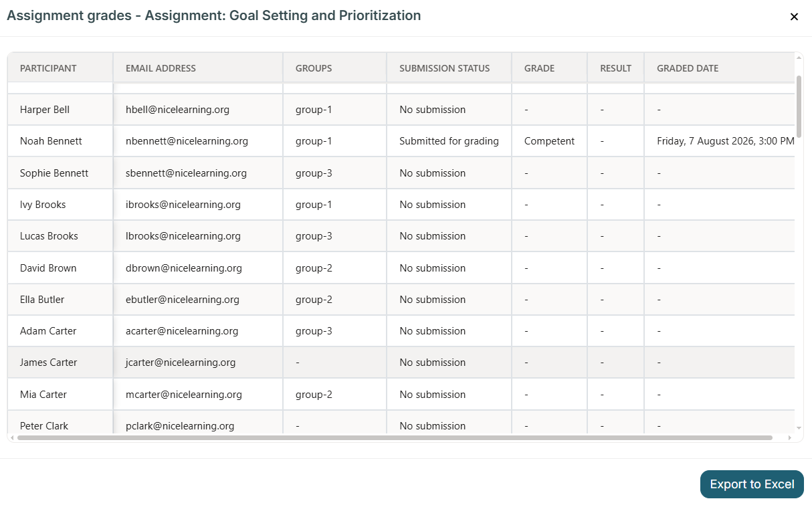This screenshot has height=507, width=812.
Task: Click the Email Address column header
Action: [161, 68]
